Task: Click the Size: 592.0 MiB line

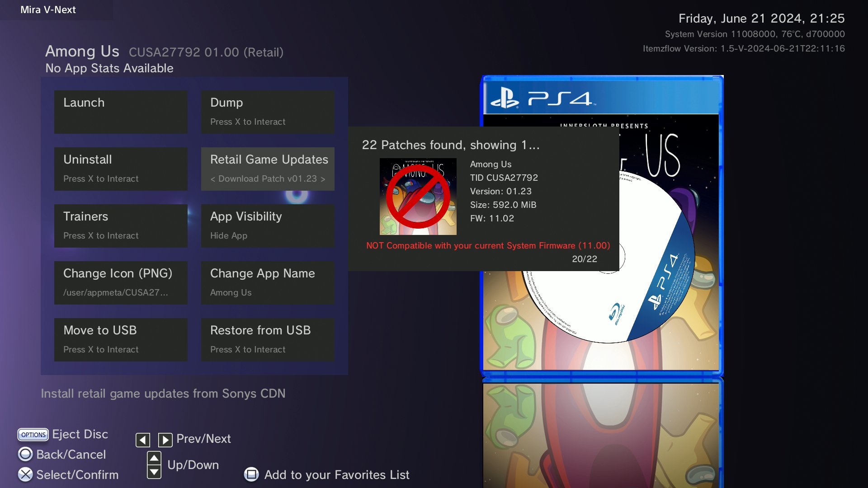Action: (503, 205)
